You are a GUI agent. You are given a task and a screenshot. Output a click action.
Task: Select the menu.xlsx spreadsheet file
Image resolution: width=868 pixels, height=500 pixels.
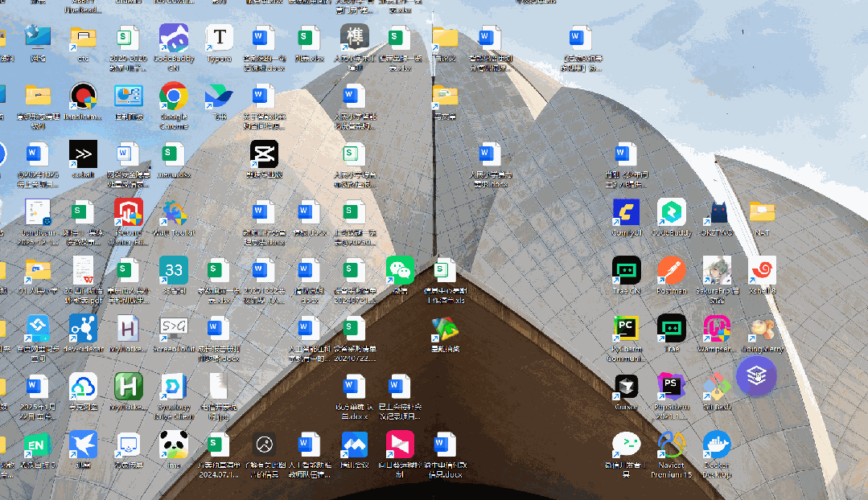tap(173, 155)
